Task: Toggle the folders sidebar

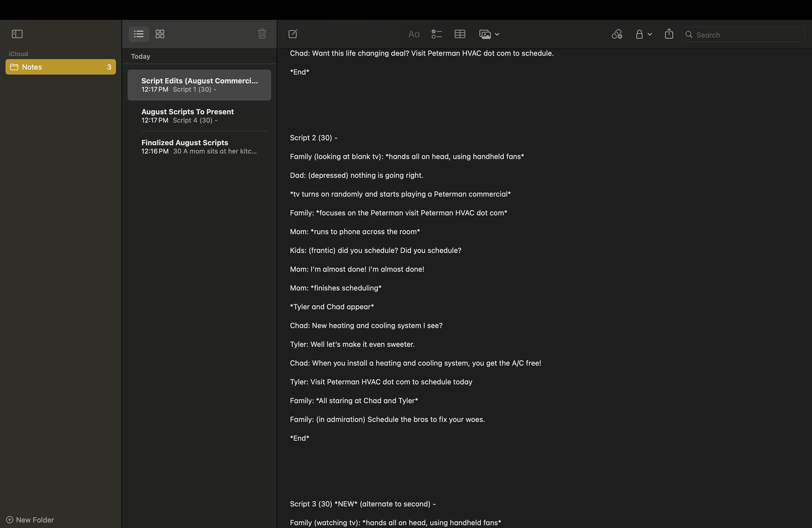Action: point(17,34)
